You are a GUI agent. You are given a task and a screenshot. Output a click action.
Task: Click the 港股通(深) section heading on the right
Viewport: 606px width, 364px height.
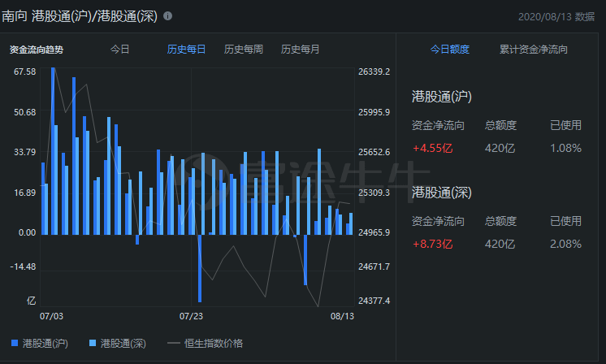[442, 193]
